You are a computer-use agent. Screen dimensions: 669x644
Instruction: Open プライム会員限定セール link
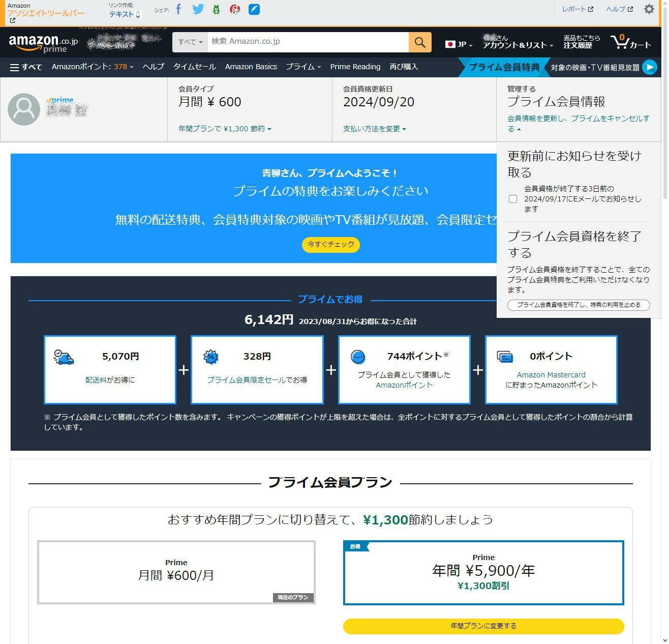point(246,380)
